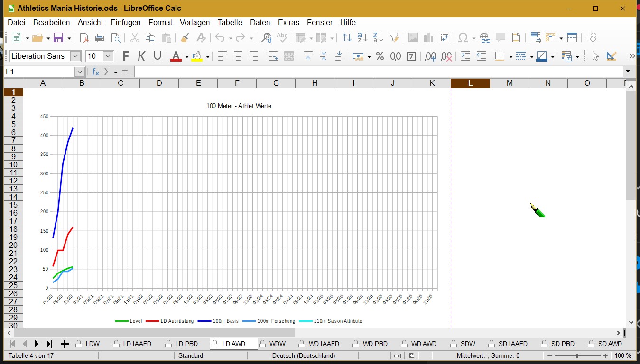The width and height of the screenshot is (640, 364).
Task: Click the yellow background color swatch
Action: (197, 56)
